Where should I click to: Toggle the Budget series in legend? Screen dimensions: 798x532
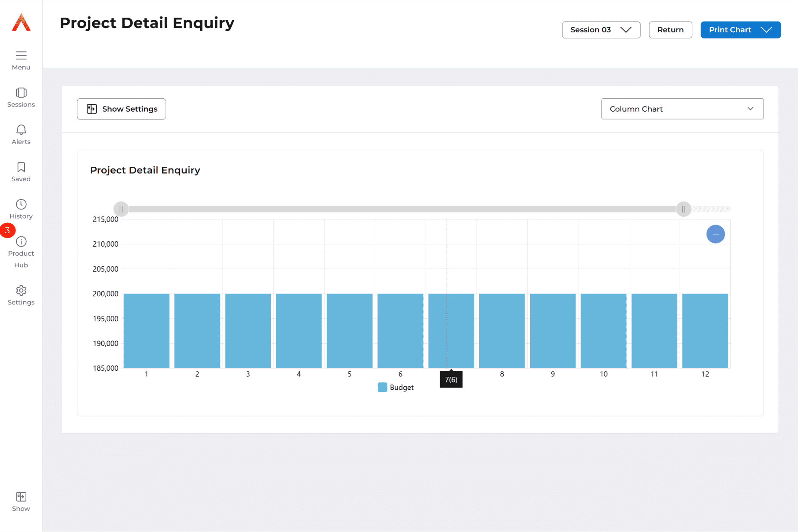396,387
